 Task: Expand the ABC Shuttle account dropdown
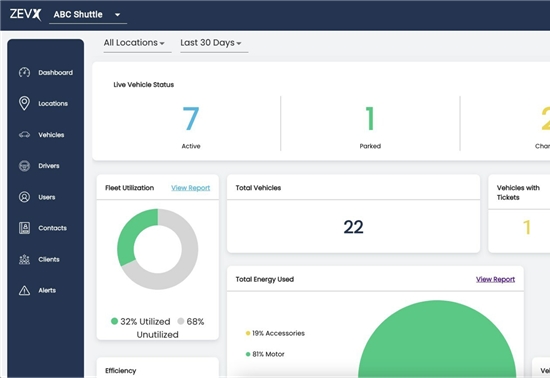click(x=88, y=15)
